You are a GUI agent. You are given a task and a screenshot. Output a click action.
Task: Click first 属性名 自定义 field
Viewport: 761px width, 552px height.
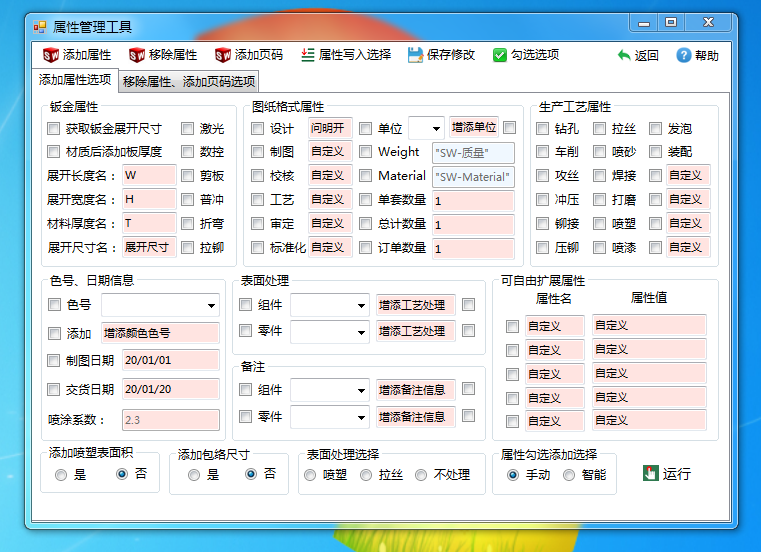tap(555, 326)
